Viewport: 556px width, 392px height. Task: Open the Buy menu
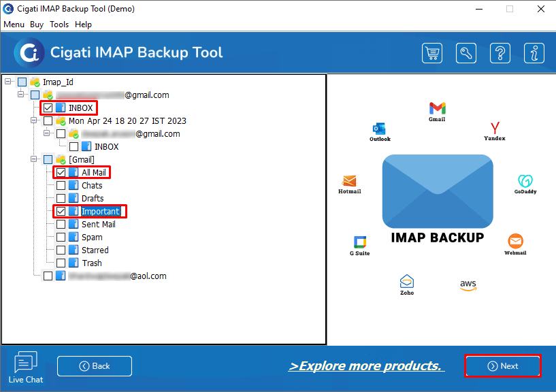37,24
